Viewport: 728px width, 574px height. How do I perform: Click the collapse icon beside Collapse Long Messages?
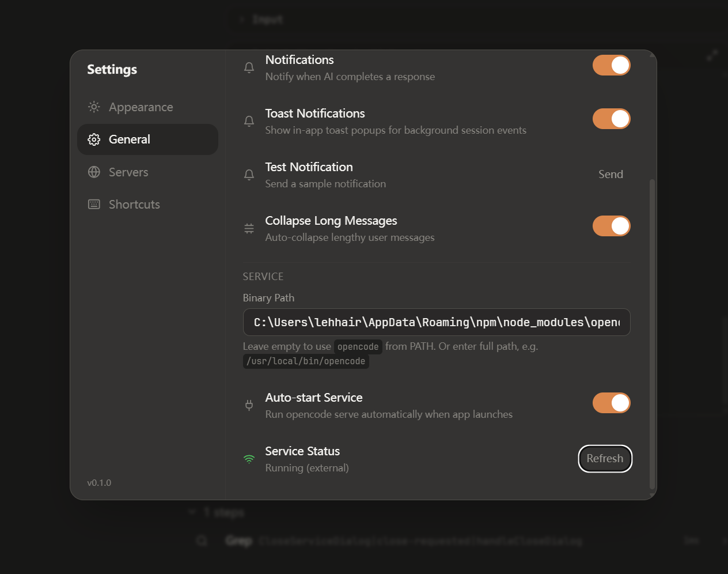pos(249,229)
